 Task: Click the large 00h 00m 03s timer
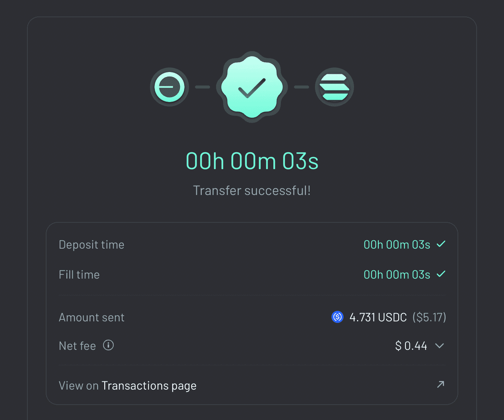252,161
